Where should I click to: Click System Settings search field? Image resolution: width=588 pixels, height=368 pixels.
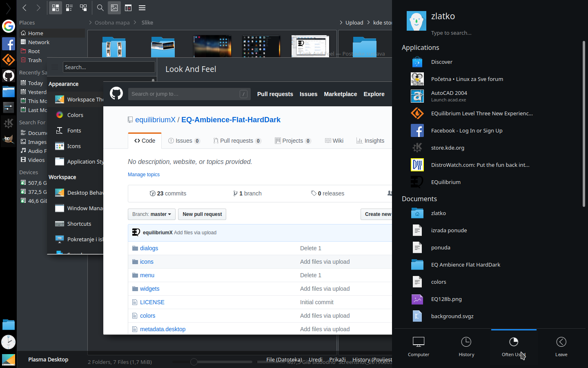(109, 67)
